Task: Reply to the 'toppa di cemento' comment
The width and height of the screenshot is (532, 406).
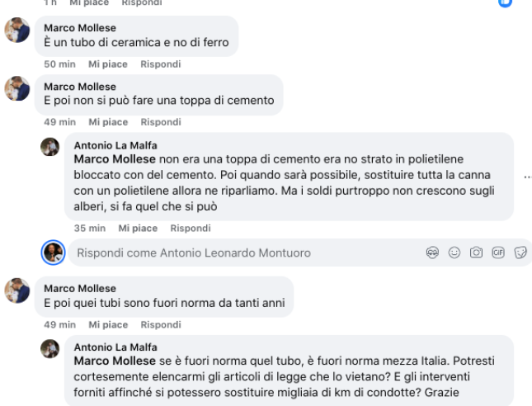Action: (161, 122)
